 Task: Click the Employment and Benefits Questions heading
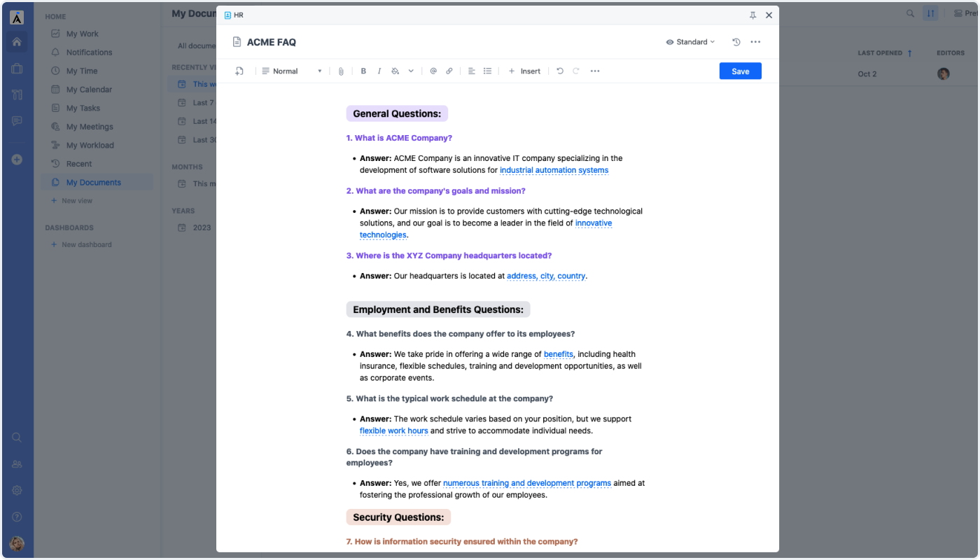pyautogui.click(x=438, y=309)
